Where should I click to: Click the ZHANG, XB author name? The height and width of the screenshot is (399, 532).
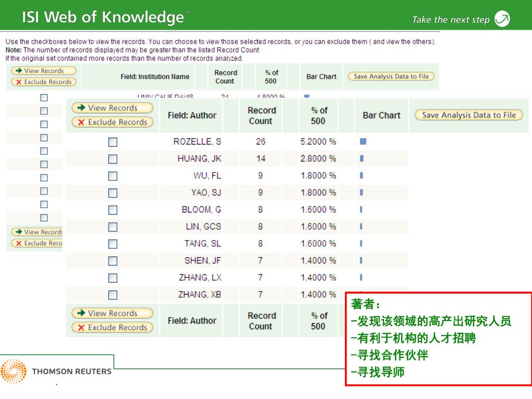(199, 294)
